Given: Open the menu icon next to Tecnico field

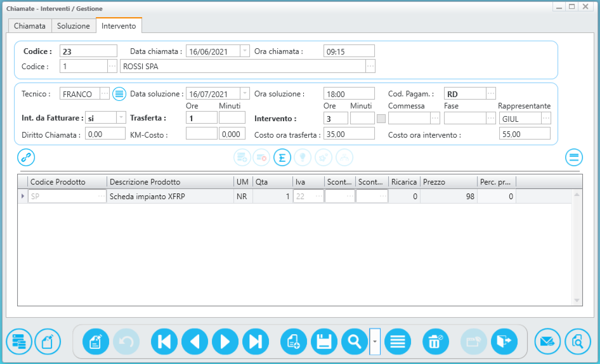Looking at the screenshot, I should coord(119,93).
